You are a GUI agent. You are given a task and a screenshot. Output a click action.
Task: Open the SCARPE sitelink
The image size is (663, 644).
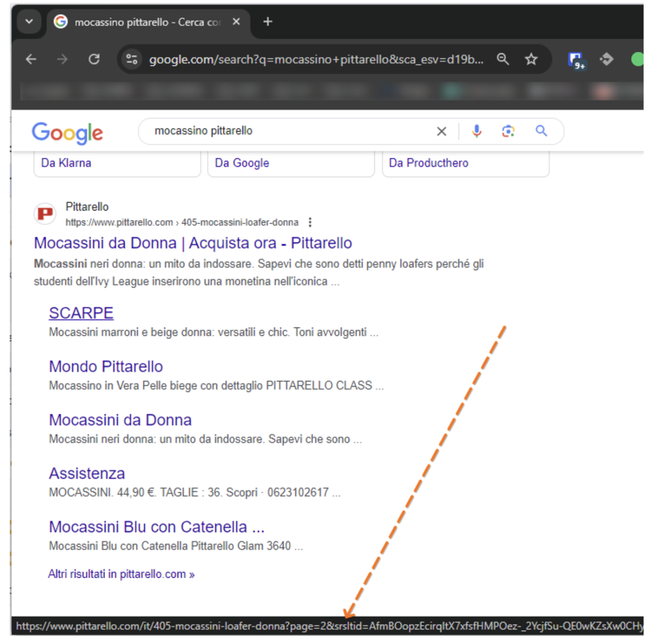coord(81,313)
